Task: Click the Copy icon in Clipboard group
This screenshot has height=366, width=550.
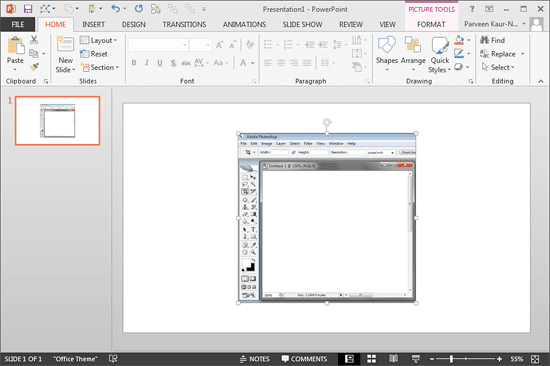Action: click(34, 53)
